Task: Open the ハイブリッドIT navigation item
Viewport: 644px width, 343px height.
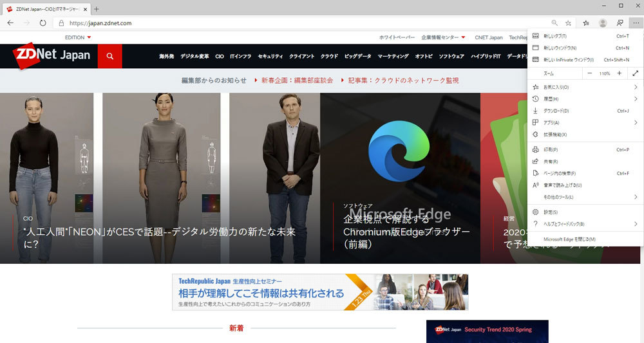Action: pos(486,56)
